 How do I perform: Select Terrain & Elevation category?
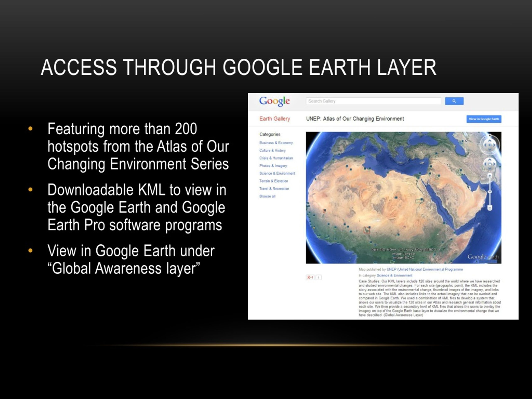pos(273,181)
